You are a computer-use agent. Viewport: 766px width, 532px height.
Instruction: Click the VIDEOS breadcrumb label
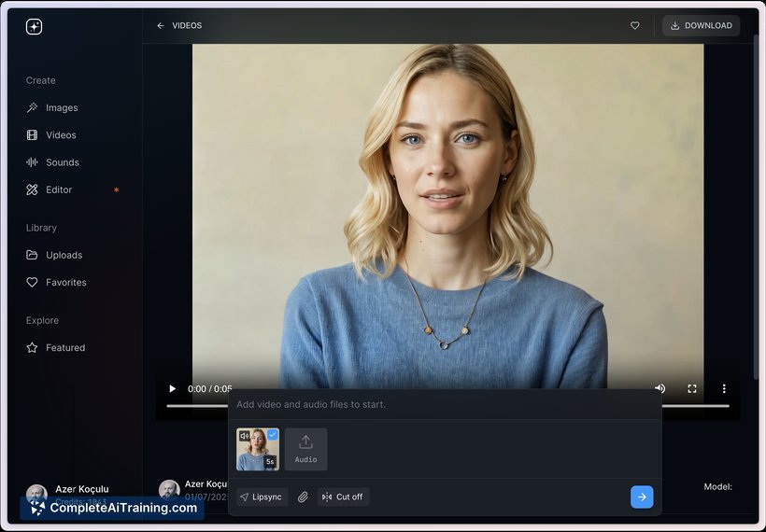click(187, 26)
